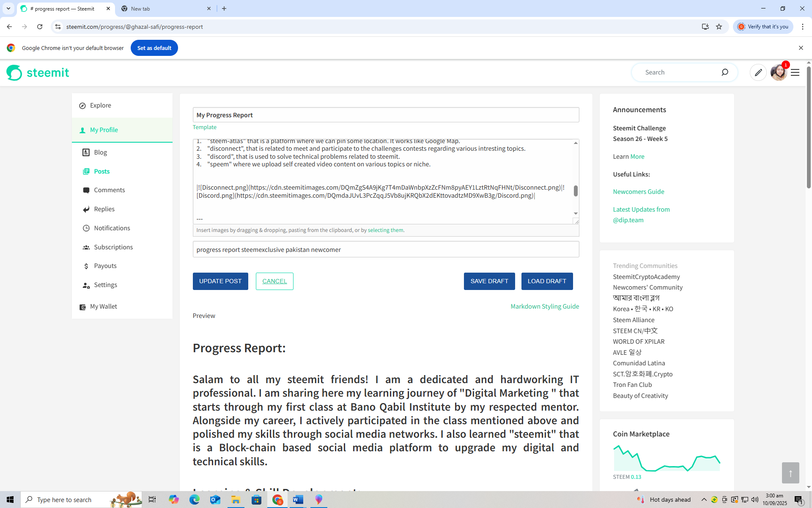Open Microsoft Word from taskbar
Image resolution: width=812 pixels, height=508 pixels.
pos(298,500)
